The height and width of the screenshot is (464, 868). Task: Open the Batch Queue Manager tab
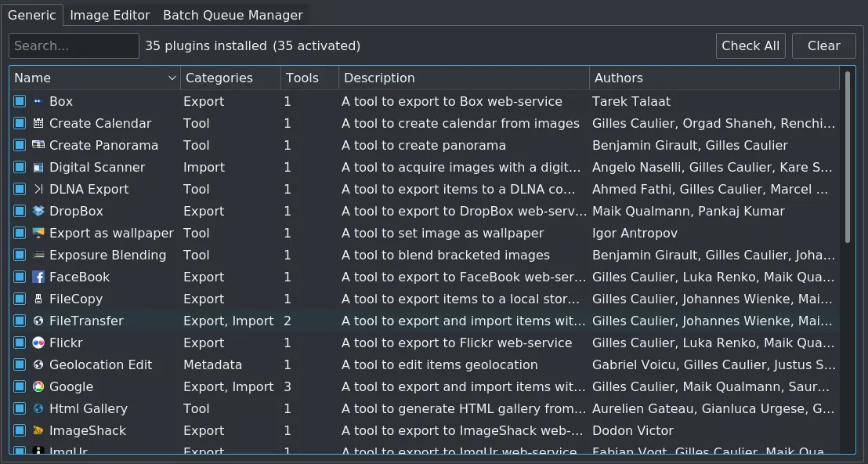point(231,14)
